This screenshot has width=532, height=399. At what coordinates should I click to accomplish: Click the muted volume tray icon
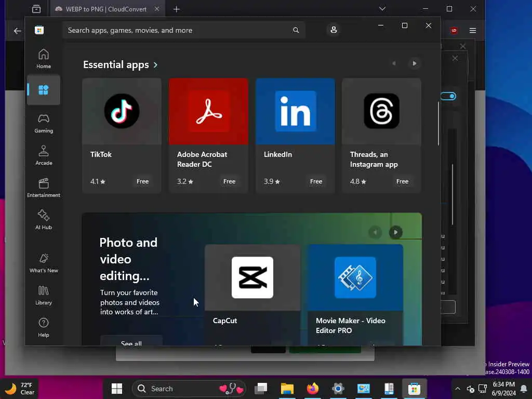470,389
